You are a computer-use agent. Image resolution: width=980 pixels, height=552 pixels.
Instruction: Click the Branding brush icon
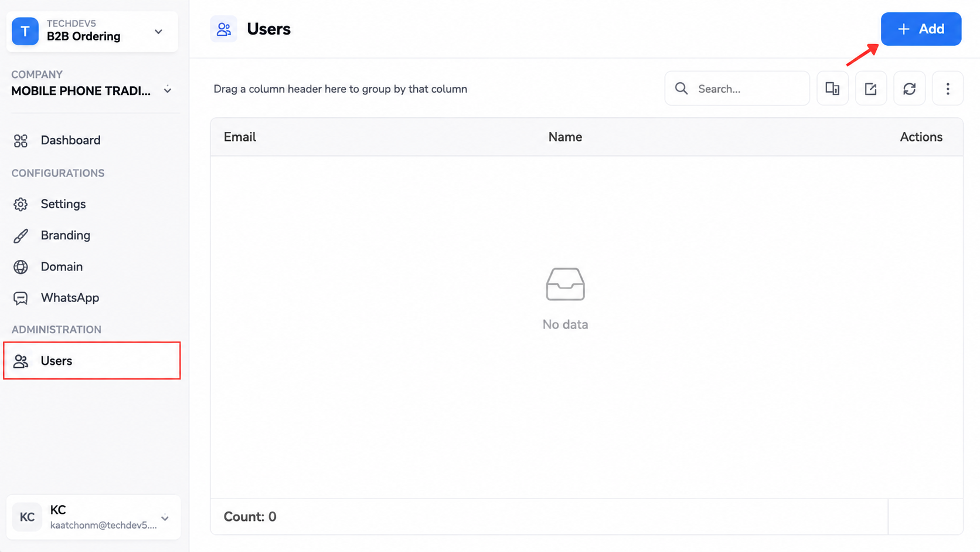[21, 236]
